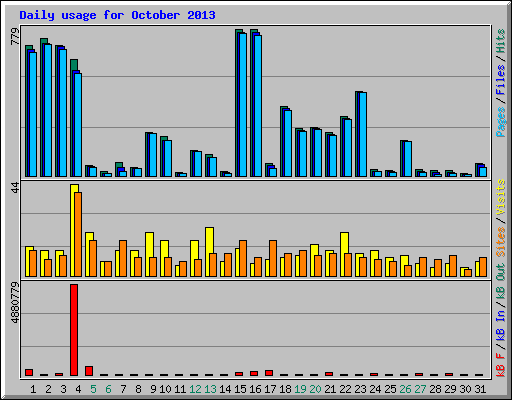Click day 1 on the x-axis
The width and height of the screenshot is (512, 400).
(33, 389)
